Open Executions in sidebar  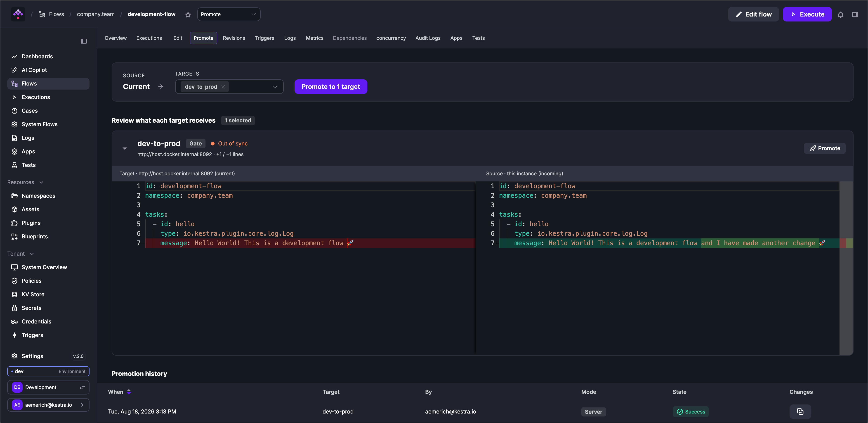(x=49, y=97)
